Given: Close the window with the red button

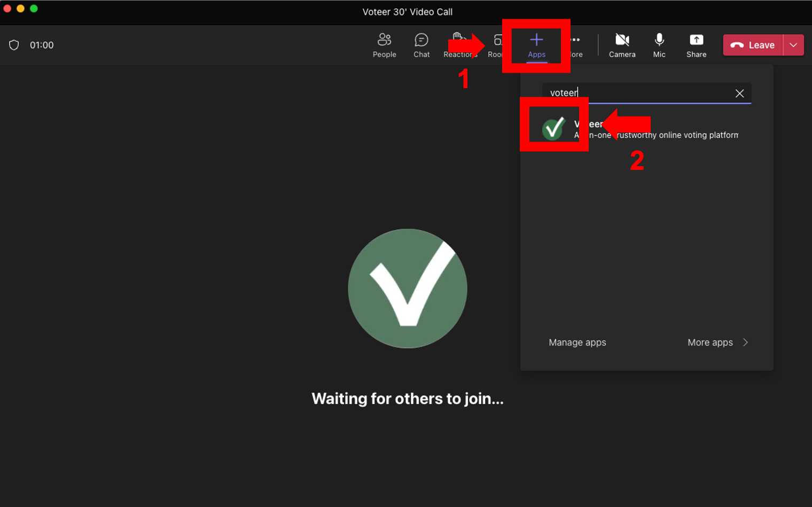Looking at the screenshot, I should coord(7,9).
